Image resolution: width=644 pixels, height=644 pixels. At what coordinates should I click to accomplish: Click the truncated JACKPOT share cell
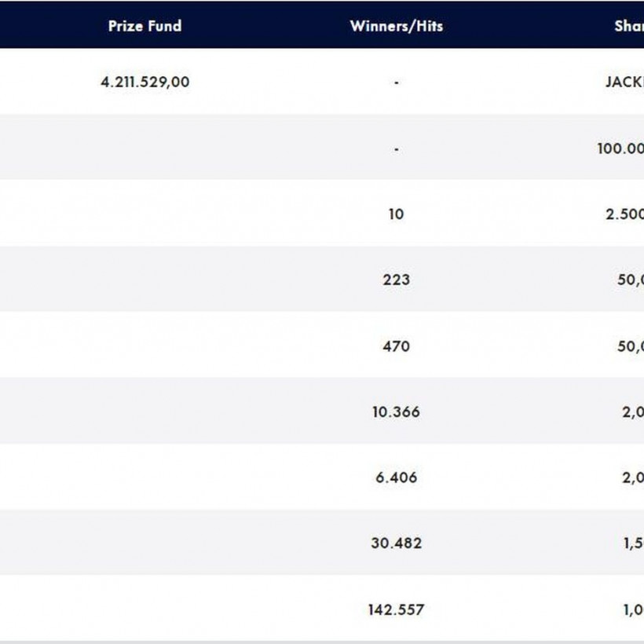[x=624, y=82]
